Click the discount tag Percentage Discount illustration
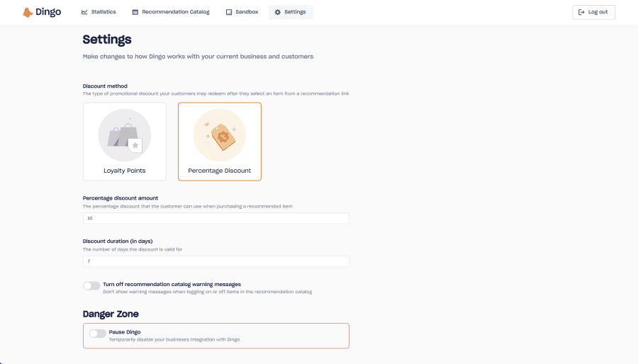638x364 pixels. pyautogui.click(x=220, y=135)
